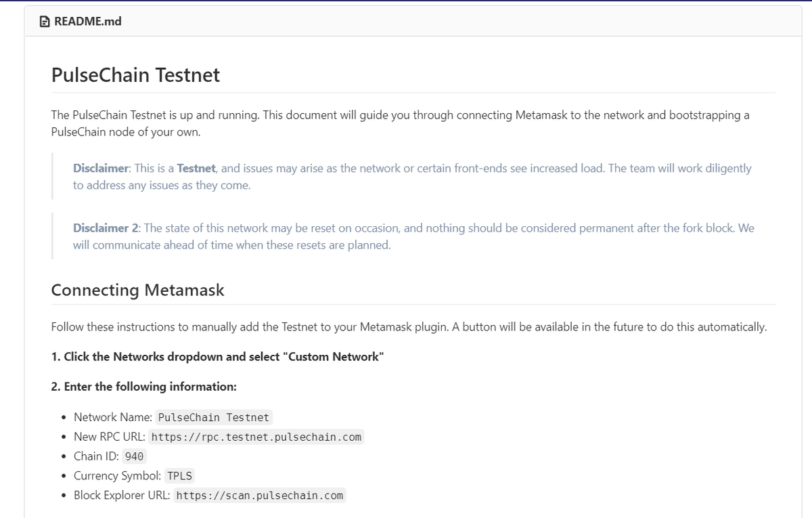Screen dimensions: 812x518
Task: Click the Connecting Metamask section heading
Action: click(137, 290)
